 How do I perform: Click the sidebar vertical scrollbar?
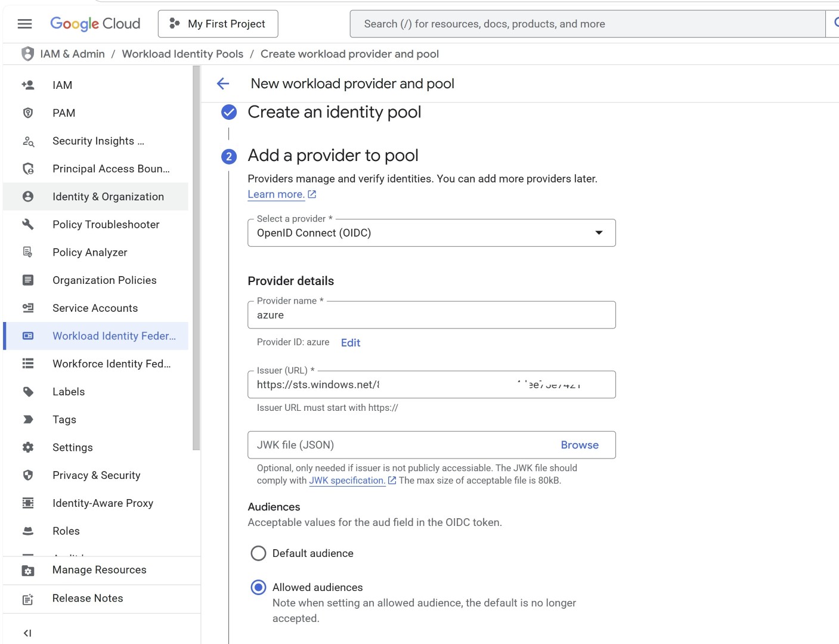point(196,258)
